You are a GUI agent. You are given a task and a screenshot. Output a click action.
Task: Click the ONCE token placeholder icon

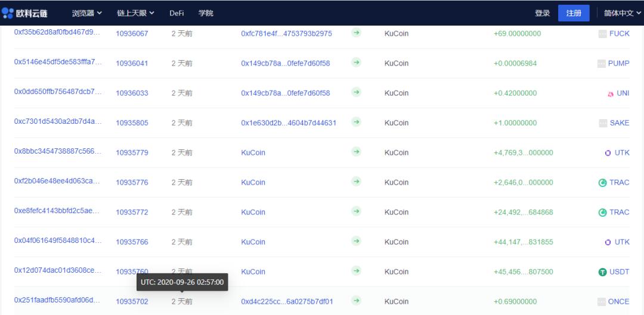[602, 302]
